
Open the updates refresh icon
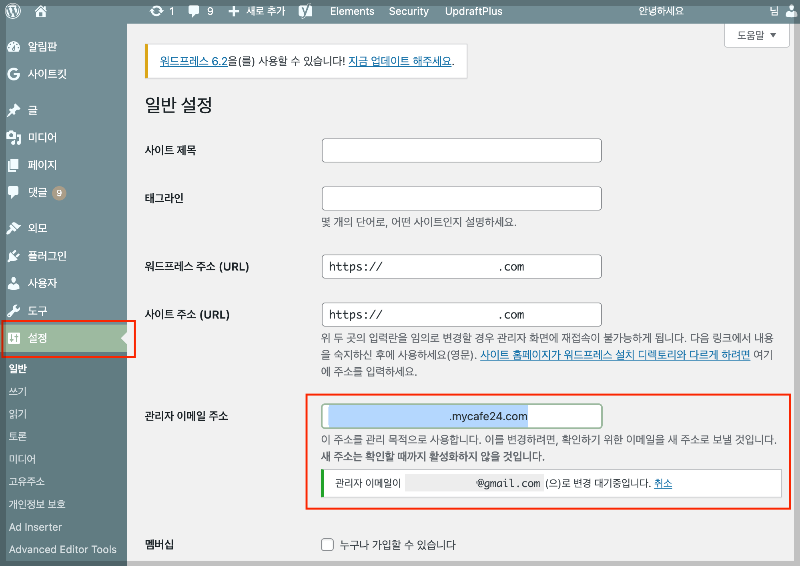(x=156, y=11)
